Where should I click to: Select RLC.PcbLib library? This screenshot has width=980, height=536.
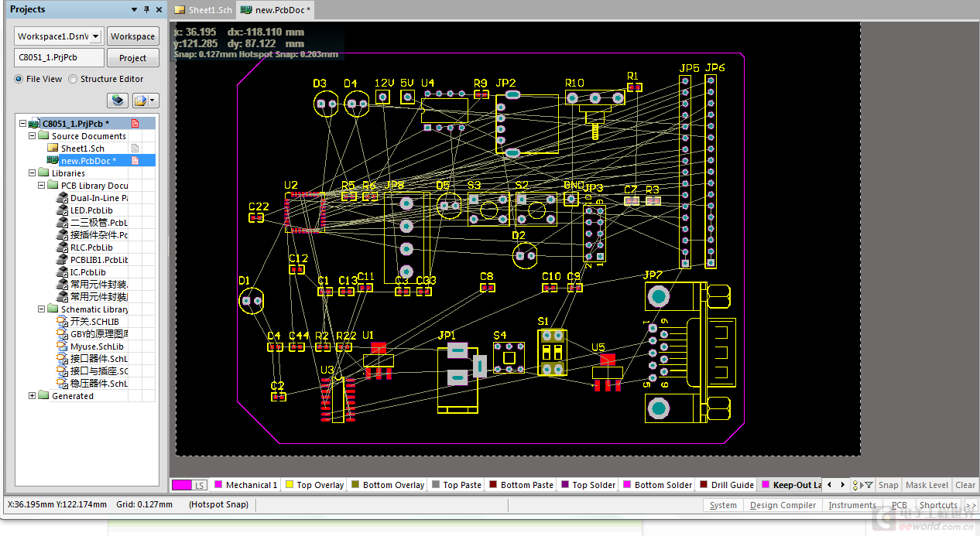85,248
